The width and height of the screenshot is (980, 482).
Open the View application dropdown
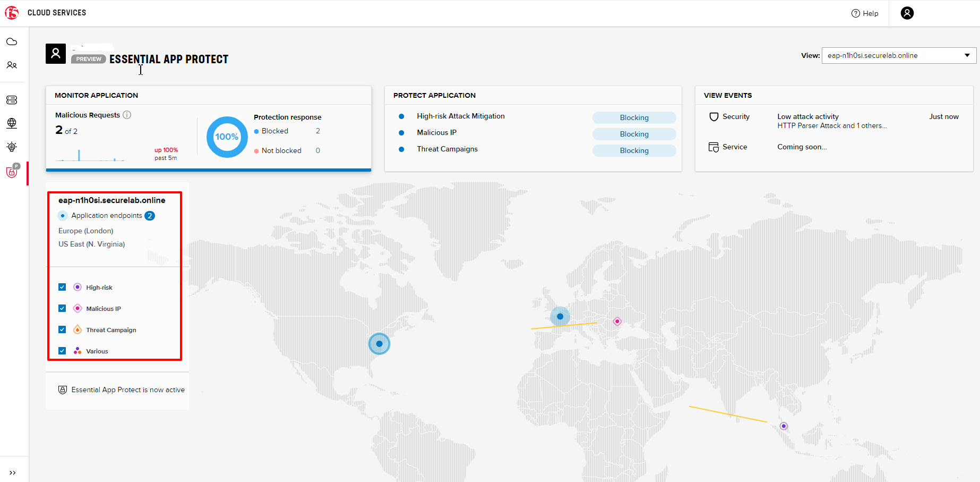pos(899,55)
